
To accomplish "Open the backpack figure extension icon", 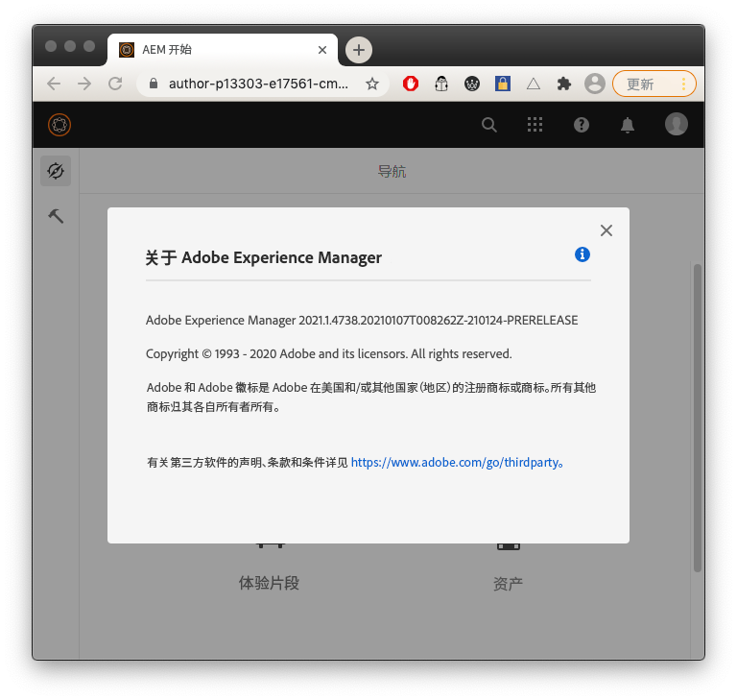I will click(441, 84).
